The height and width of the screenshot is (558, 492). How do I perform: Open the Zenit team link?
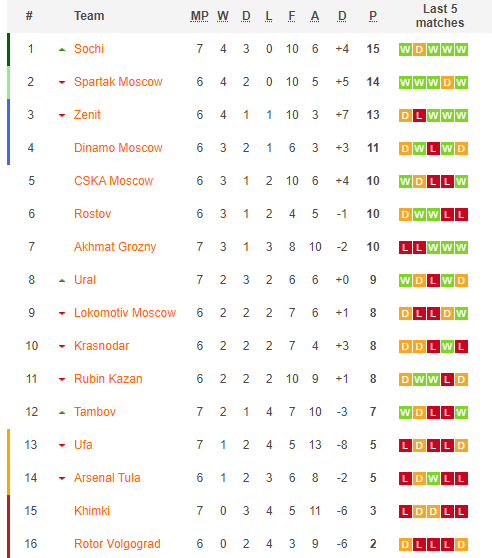coord(87,115)
